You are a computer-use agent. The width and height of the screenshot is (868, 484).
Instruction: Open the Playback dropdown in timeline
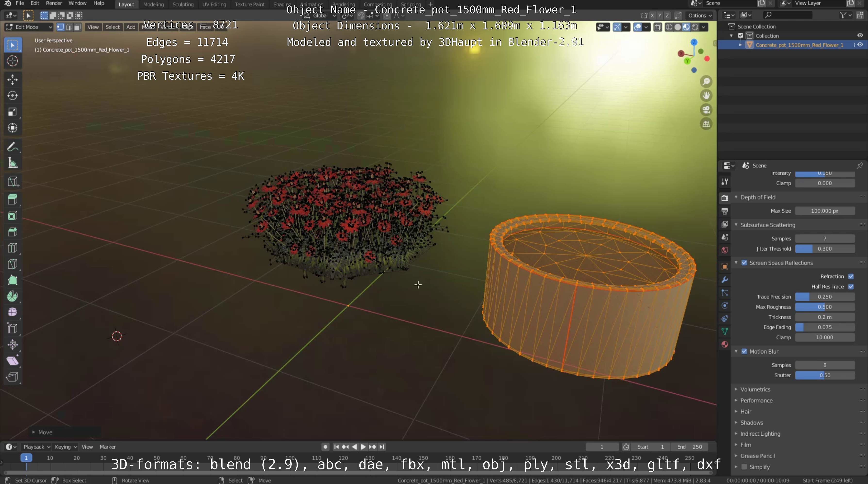pos(37,447)
